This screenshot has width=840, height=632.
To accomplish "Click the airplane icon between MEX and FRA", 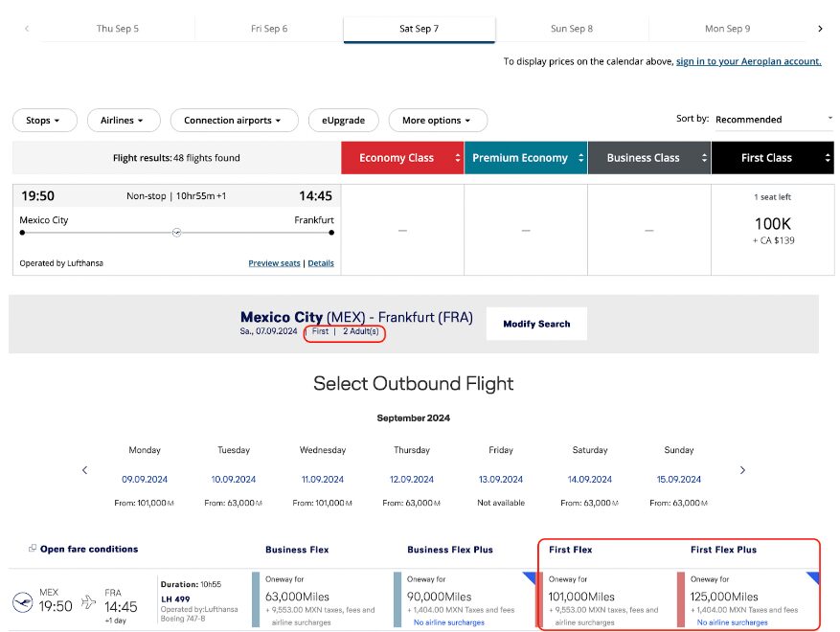I will click(88, 601).
